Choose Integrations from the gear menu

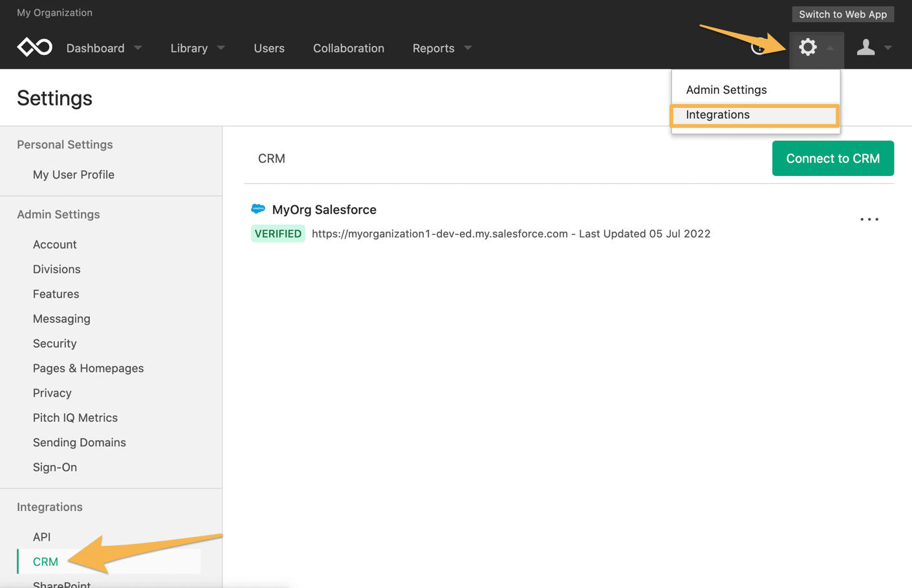tap(755, 115)
